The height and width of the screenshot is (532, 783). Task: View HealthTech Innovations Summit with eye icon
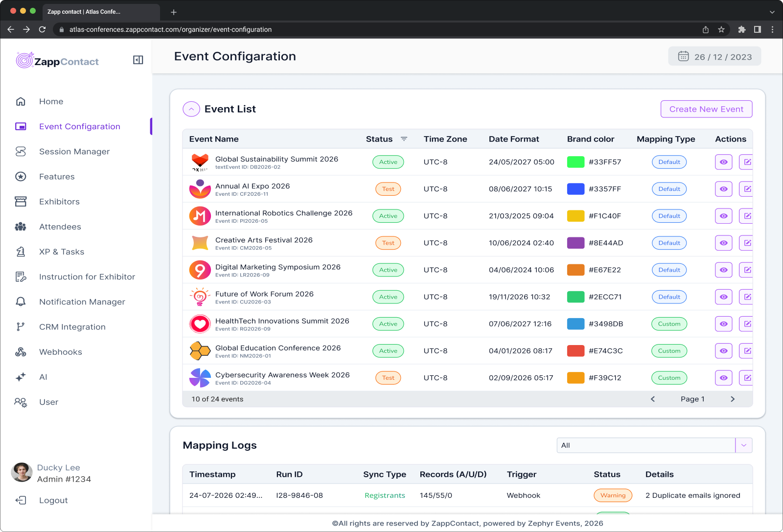pyautogui.click(x=724, y=324)
